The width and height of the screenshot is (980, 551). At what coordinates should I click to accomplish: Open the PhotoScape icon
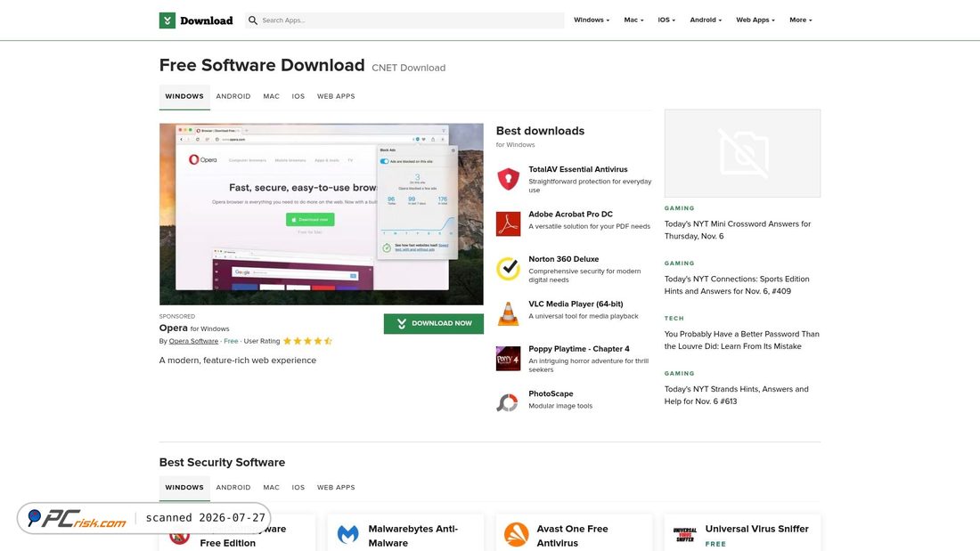pyautogui.click(x=508, y=403)
